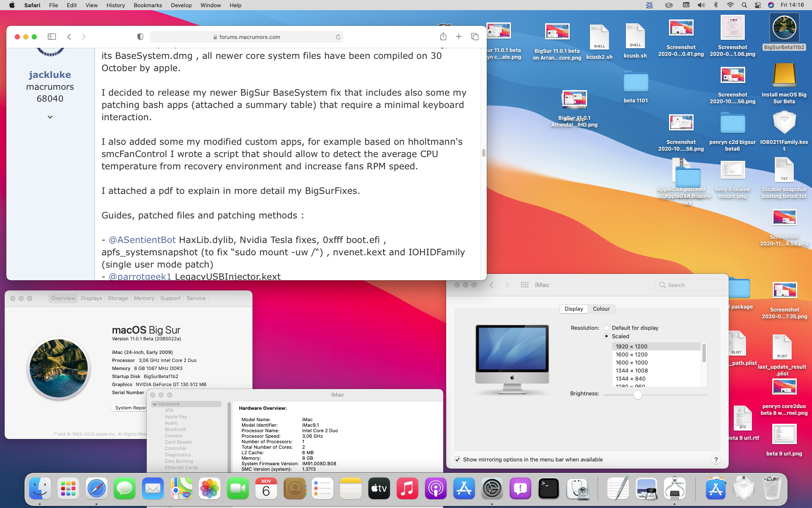Switch to Storage tab in About
This screenshot has height=508, width=812.
point(118,298)
